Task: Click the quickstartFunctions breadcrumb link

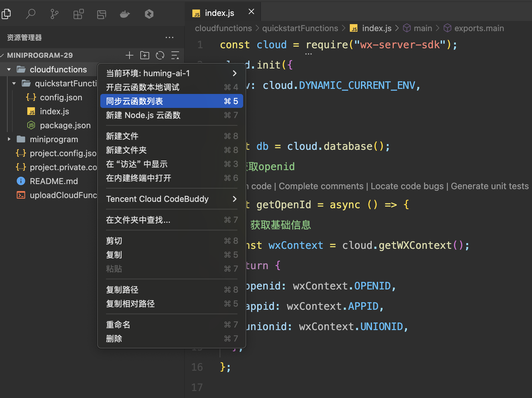Action: [300, 28]
